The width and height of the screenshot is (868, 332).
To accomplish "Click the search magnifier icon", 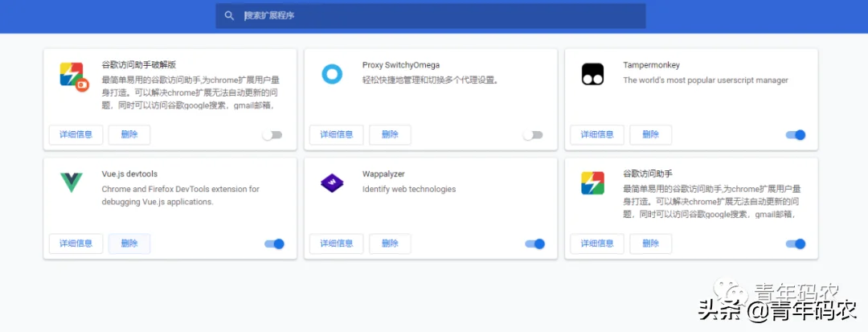I will pyautogui.click(x=229, y=15).
